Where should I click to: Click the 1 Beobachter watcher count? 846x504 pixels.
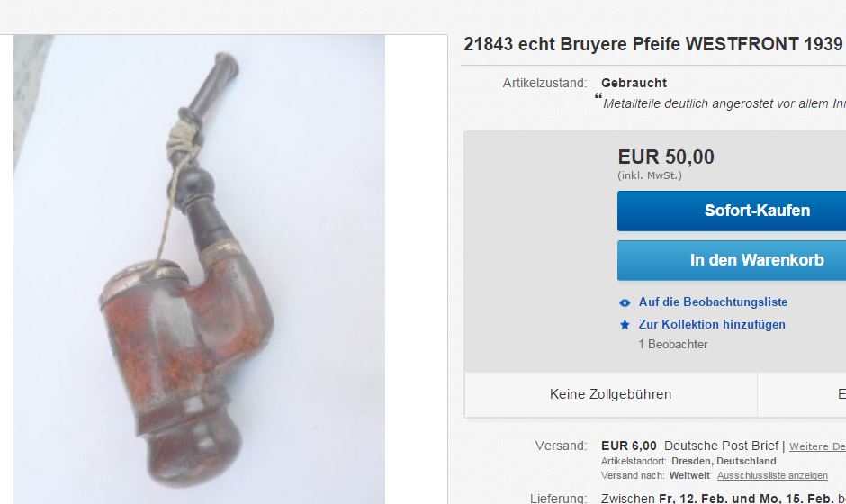(x=673, y=345)
